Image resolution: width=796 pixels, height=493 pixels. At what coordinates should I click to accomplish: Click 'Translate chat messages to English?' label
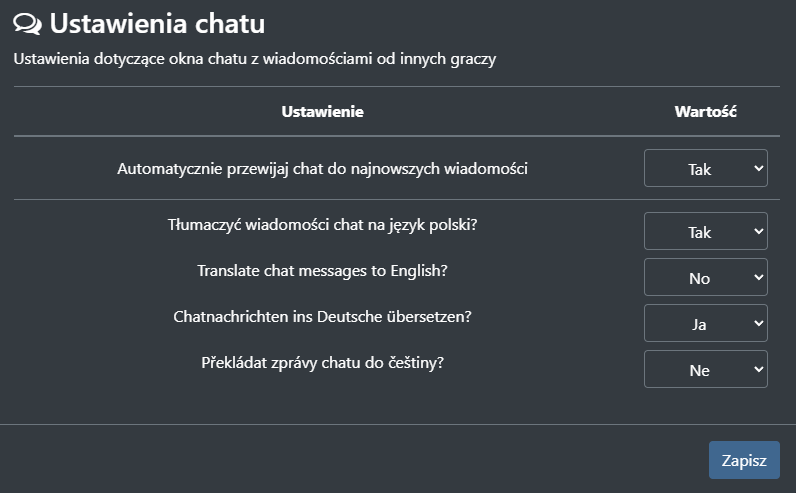point(322,271)
